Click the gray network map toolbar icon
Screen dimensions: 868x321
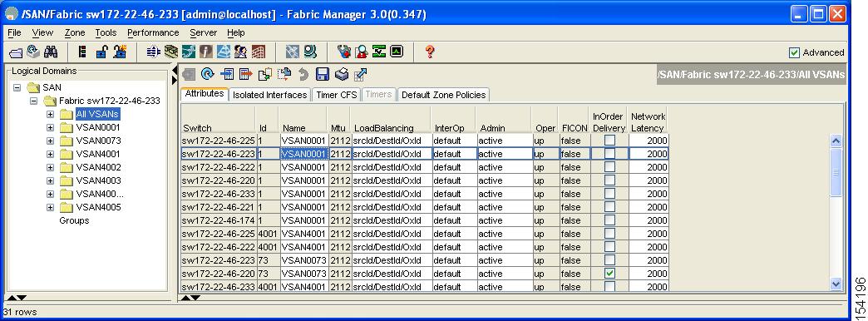[x=293, y=52]
